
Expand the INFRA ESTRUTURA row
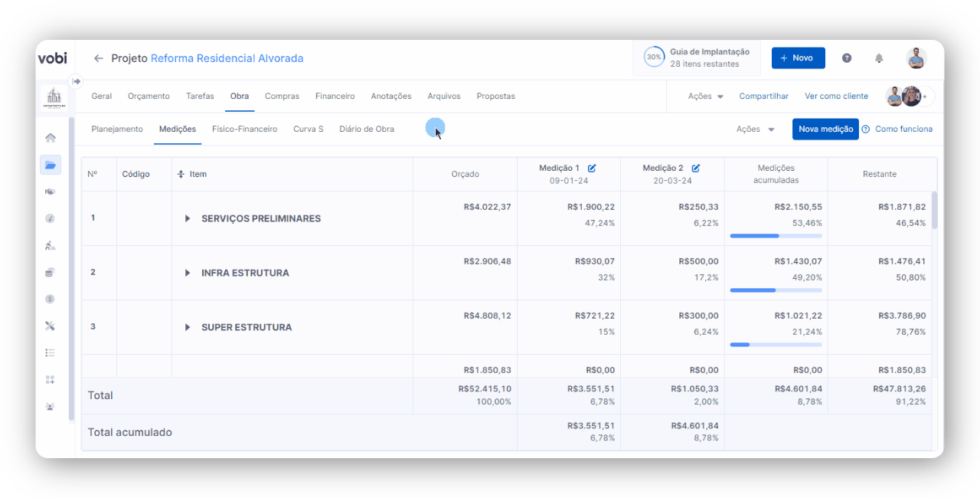pos(188,273)
